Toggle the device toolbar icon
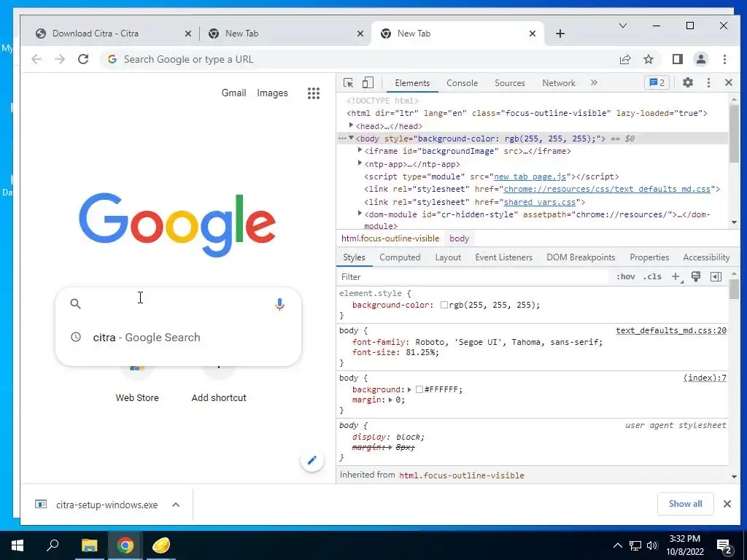This screenshot has height=560, width=747. 368,82
